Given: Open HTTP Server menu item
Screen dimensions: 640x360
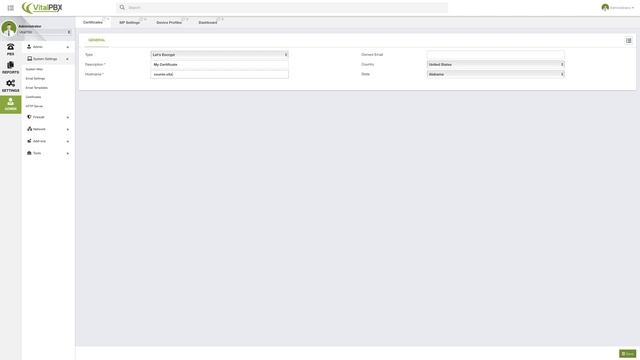Looking at the screenshot, I should click(x=34, y=106).
